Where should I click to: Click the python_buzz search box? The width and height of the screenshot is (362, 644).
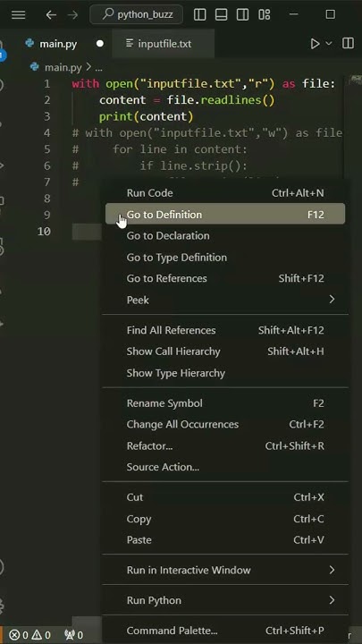click(x=136, y=15)
